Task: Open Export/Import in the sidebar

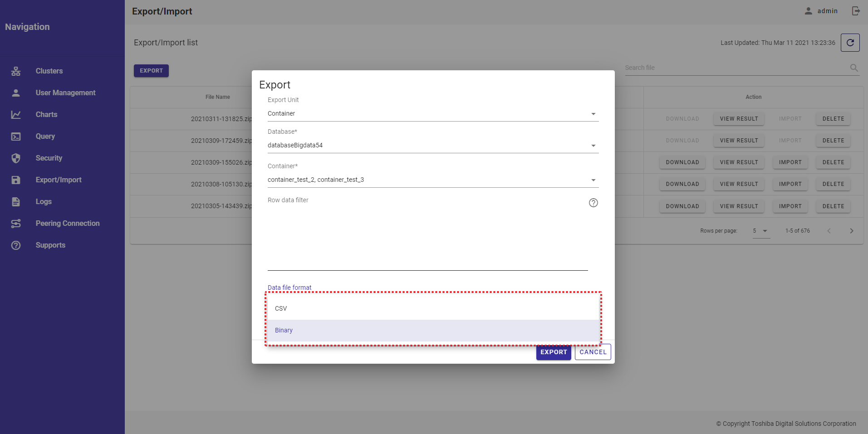Action: pos(59,180)
